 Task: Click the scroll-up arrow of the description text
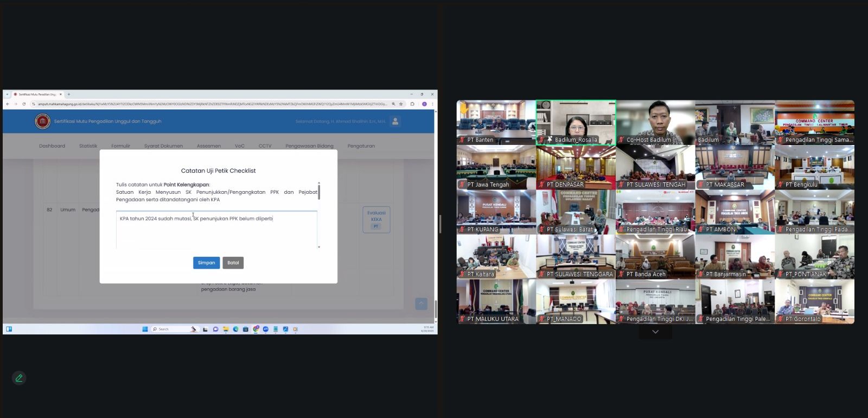tap(319, 183)
